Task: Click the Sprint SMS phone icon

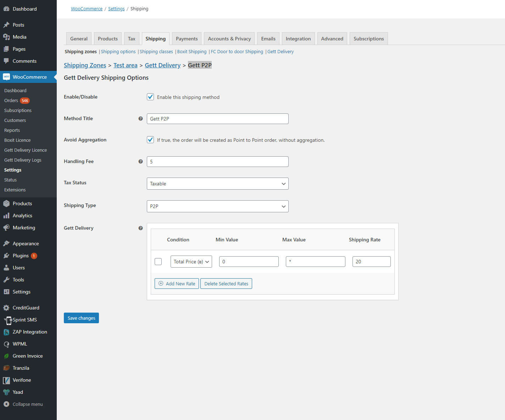Action: click(x=8, y=320)
